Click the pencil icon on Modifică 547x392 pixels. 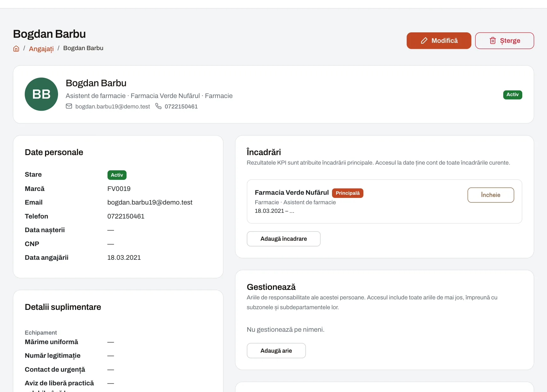pos(424,41)
